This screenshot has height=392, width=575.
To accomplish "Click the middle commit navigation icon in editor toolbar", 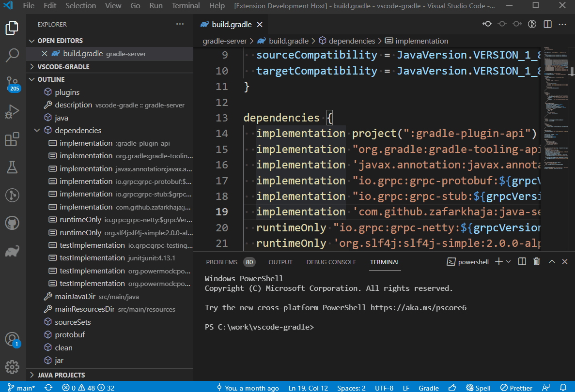I will click(502, 24).
